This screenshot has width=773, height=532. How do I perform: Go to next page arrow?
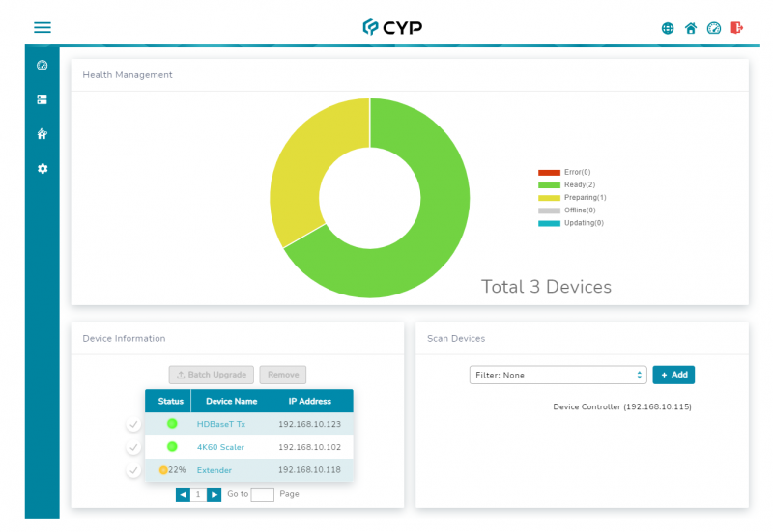click(x=214, y=494)
